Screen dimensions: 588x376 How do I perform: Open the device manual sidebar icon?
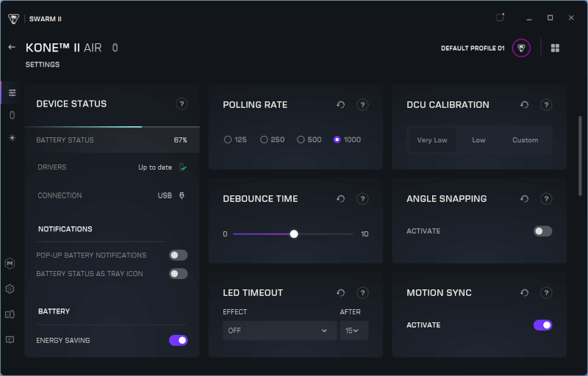click(10, 314)
